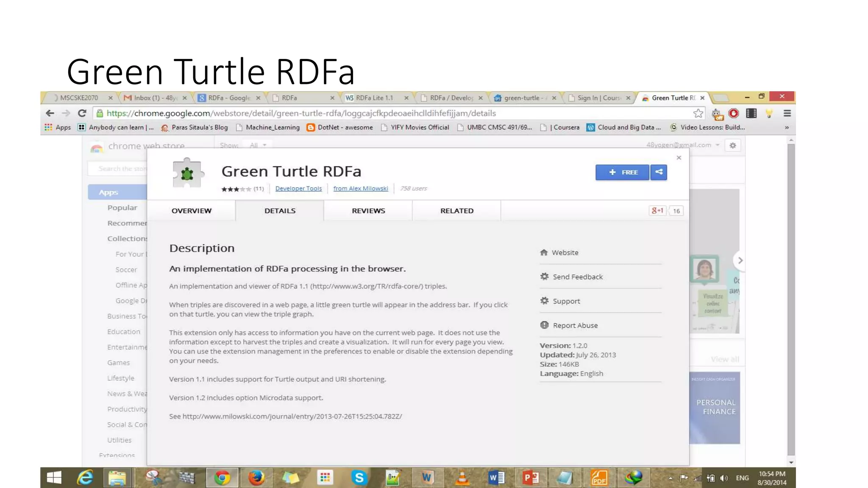The width and height of the screenshot is (868, 488).
Task: Click the Green Turtle puzzle-piece extension icon
Action: (x=188, y=173)
